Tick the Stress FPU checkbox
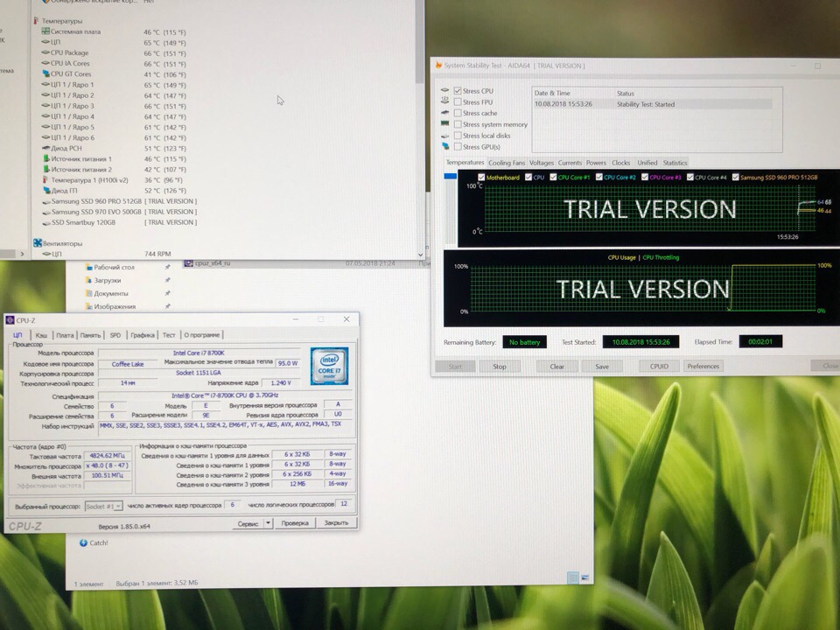840x630 pixels. [458, 101]
